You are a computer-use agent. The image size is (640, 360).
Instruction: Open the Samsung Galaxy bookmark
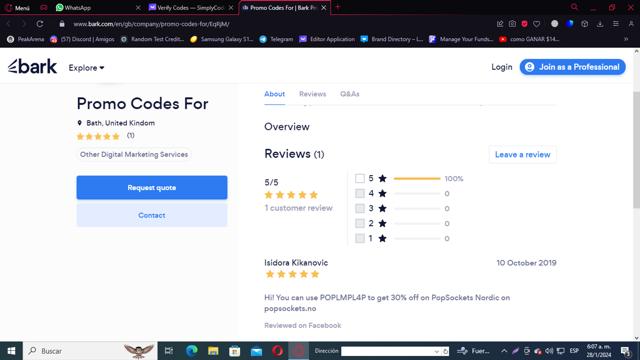[222, 39]
